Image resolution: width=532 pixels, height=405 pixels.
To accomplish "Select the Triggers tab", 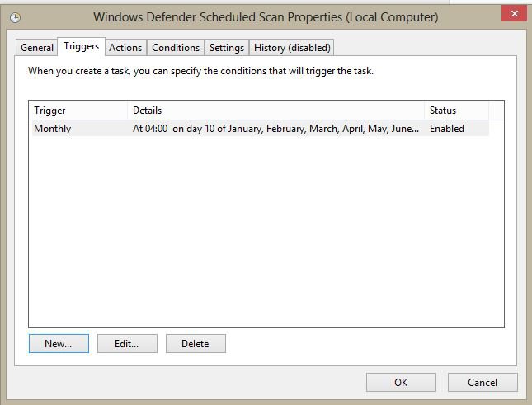I will point(82,46).
